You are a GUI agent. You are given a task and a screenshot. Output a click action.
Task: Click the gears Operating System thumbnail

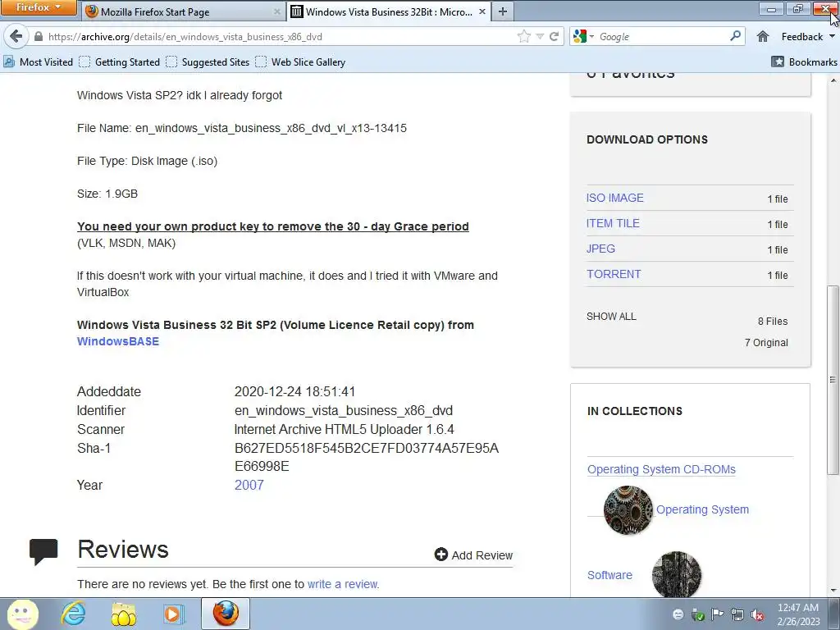click(x=628, y=510)
